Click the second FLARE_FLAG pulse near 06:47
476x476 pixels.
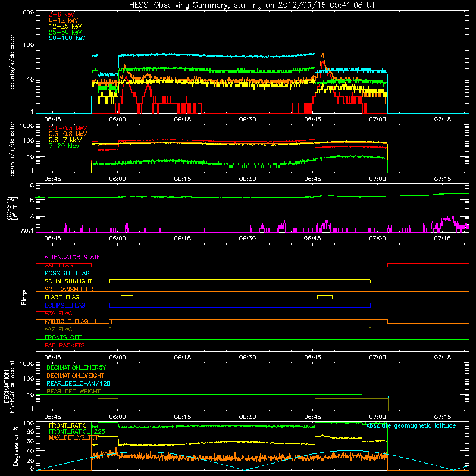point(324,296)
